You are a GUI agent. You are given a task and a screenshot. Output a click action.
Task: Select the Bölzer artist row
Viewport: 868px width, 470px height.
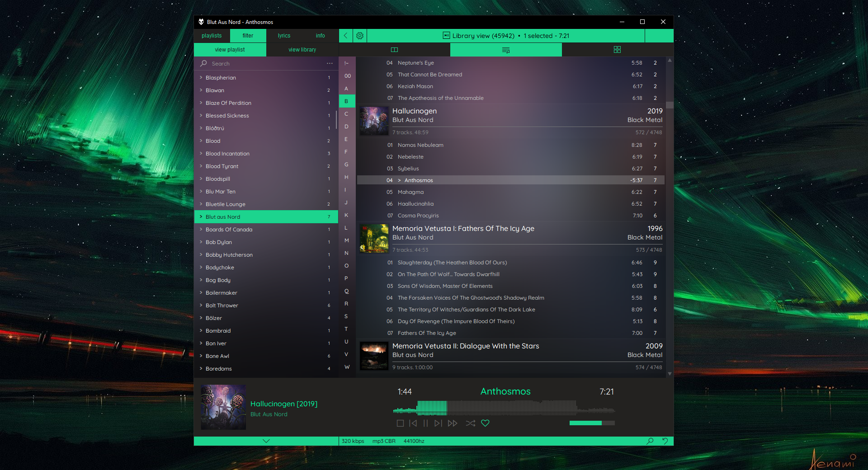pyautogui.click(x=266, y=318)
